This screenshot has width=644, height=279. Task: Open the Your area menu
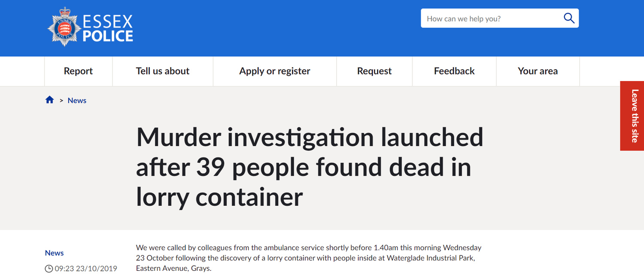pos(538,71)
